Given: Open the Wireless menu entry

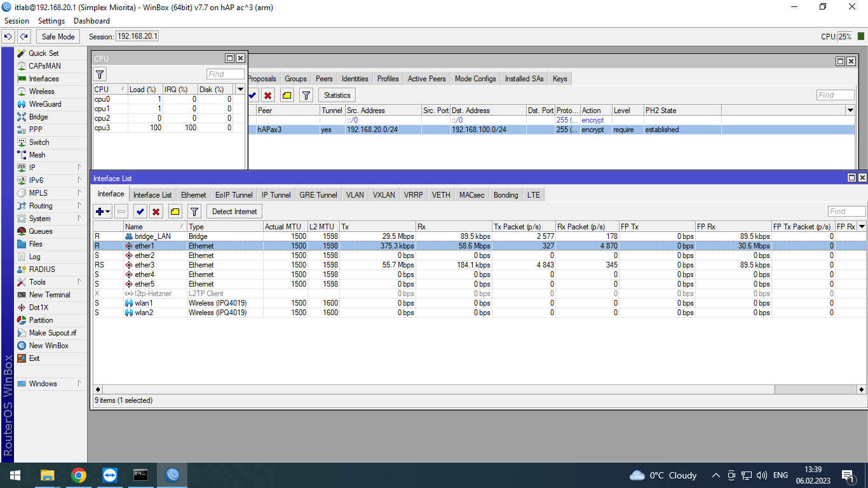Looking at the screenshot, I should point(41,91).
